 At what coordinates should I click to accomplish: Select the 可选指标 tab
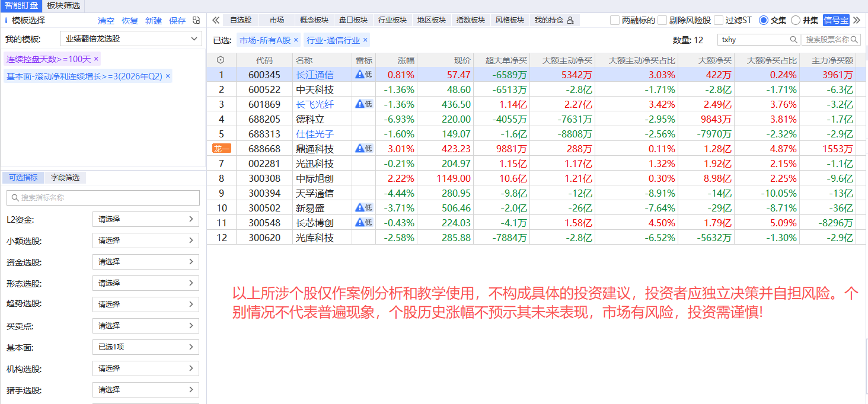tap(23, 177)
